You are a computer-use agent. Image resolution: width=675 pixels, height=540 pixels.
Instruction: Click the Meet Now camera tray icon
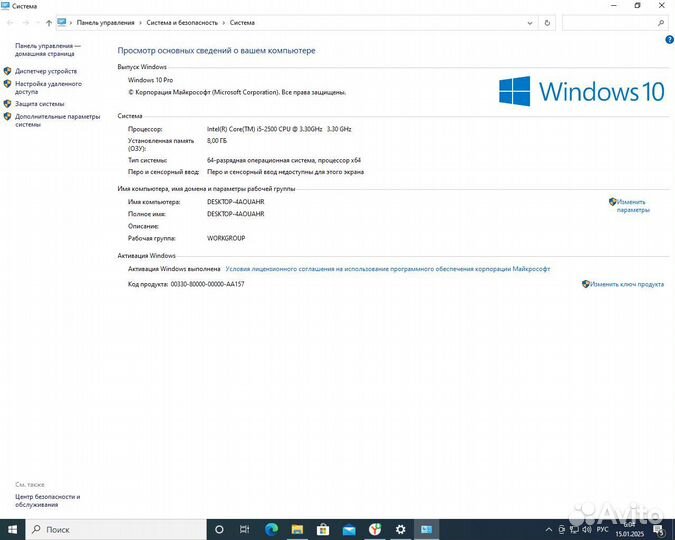pos(561,530)
